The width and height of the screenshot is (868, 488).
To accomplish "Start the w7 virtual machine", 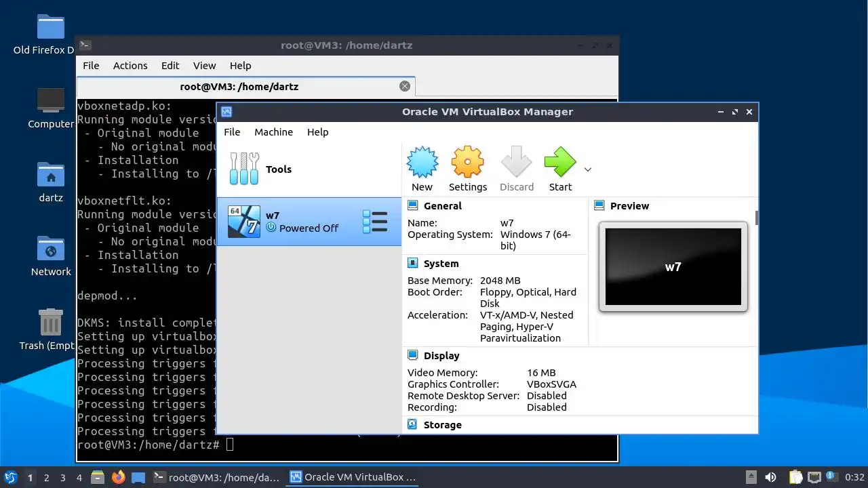I will pyautogui.click(x=560, y=169).
